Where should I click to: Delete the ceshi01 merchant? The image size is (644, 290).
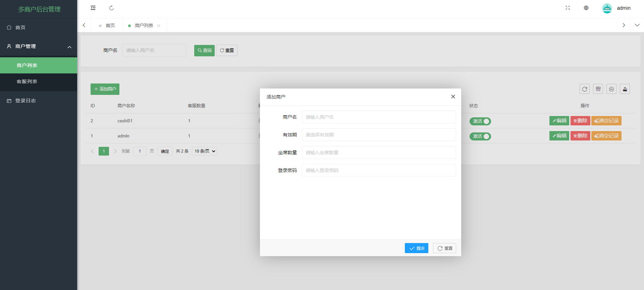(x=580, y=121)
